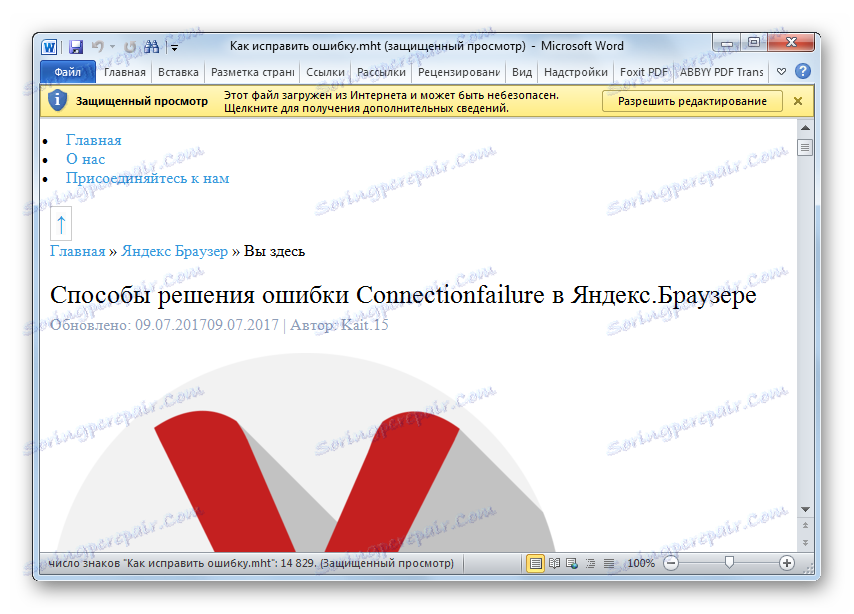The width and height of the screenshot is (854, 614).
Task: Open the undo history dropdown arrow
Action: tap(112, 47)
